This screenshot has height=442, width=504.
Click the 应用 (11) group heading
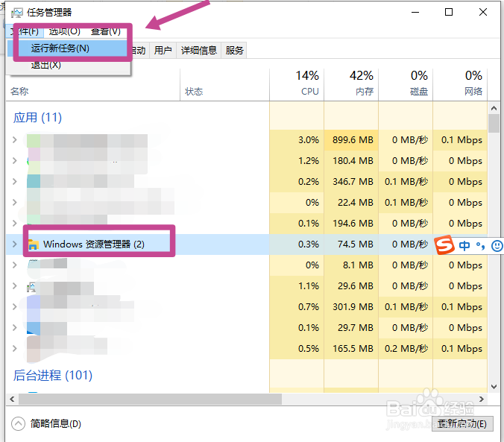click(37, 118)
